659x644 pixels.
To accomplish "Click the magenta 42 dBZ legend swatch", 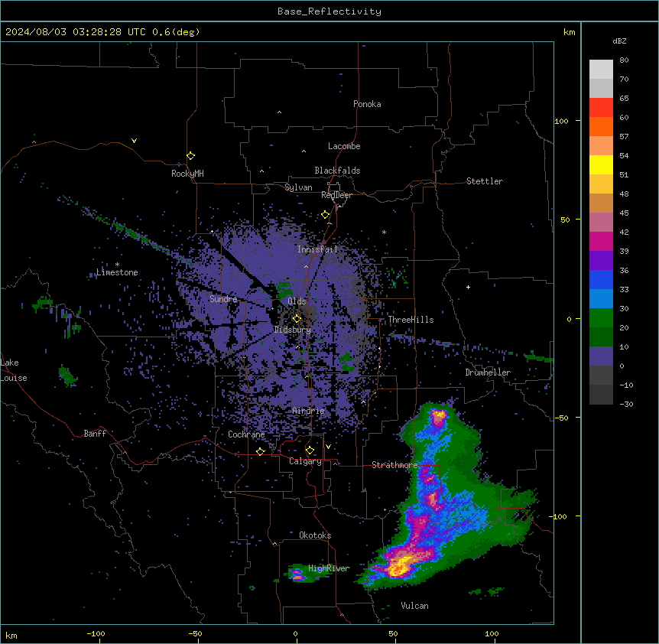I will pos(601,241).
